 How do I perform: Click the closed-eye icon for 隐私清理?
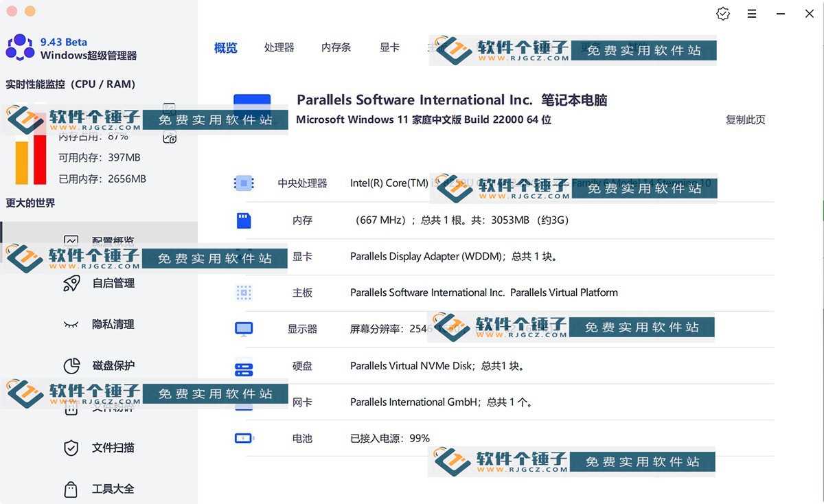click(x=71, y=324)
